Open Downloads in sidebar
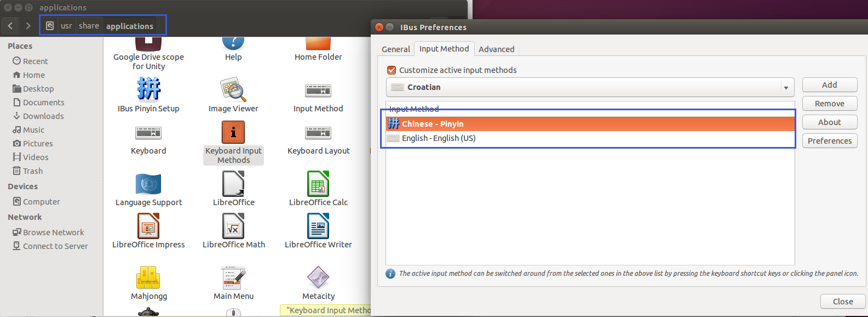 click(43, 116)
